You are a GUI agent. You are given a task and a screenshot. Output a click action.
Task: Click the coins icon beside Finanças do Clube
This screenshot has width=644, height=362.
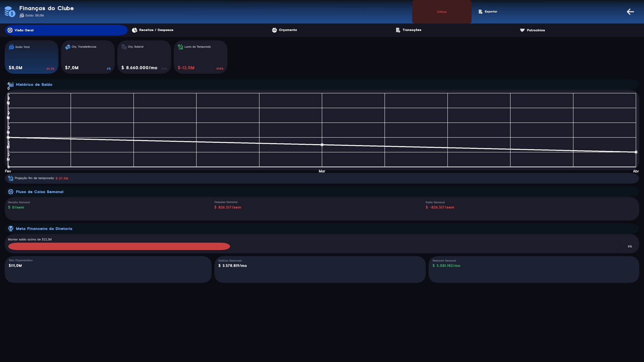[x=10, y=12]
